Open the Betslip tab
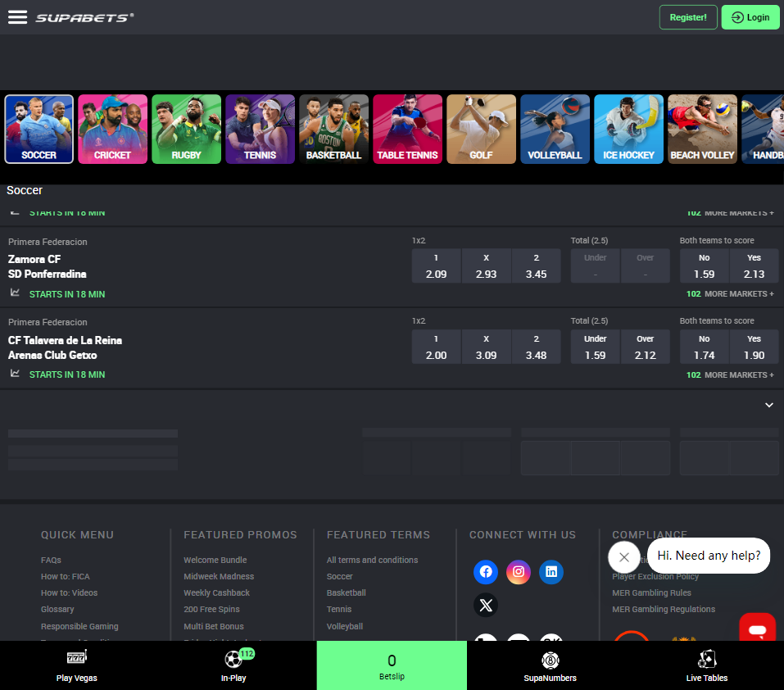 point(392,665)
